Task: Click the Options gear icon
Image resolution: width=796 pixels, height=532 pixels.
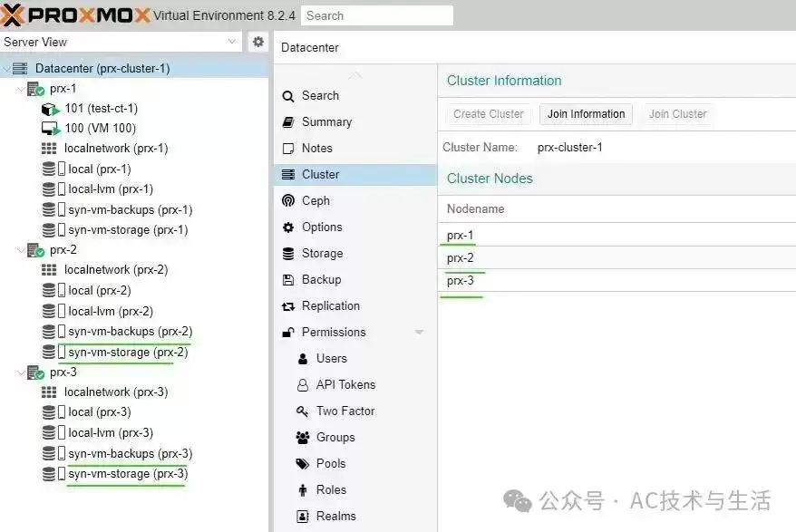Action: tap(287, 227)
